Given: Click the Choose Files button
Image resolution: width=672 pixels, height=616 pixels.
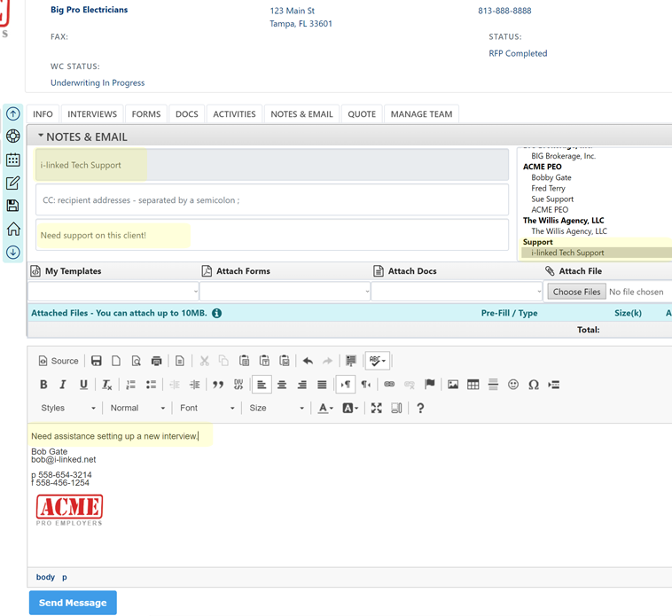Looking at the screenshot, I should coord(577,292).
